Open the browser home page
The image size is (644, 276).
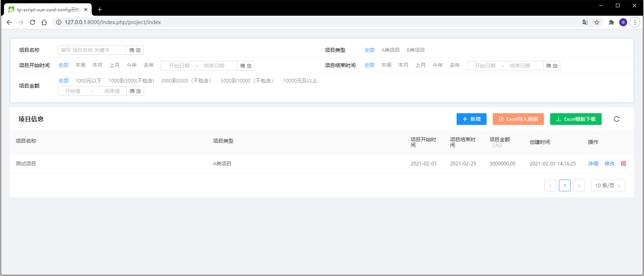44,22
